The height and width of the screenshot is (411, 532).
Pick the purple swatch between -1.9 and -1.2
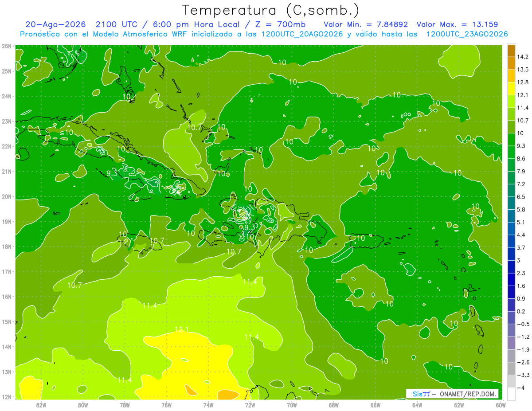[x=511, y=343]
